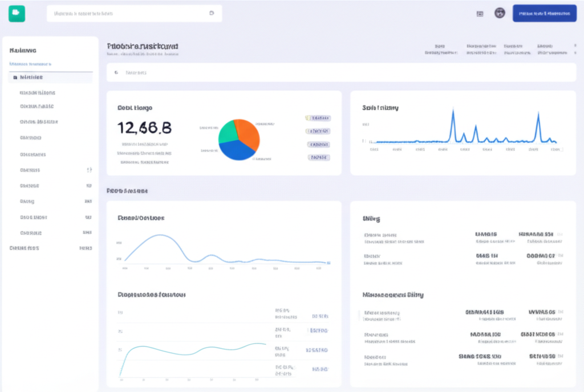
Task: Toggle the second legend tag beside the pie chart
Action: 319,131
